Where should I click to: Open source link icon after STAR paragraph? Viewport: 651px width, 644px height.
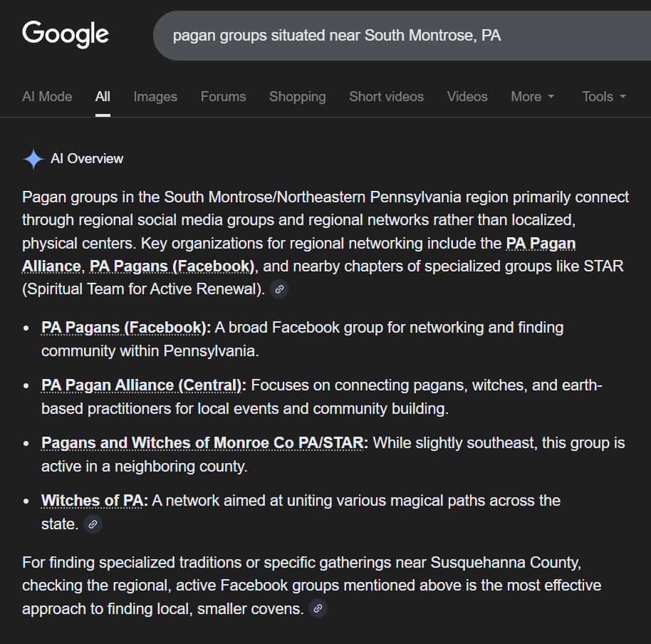(280, 290)
